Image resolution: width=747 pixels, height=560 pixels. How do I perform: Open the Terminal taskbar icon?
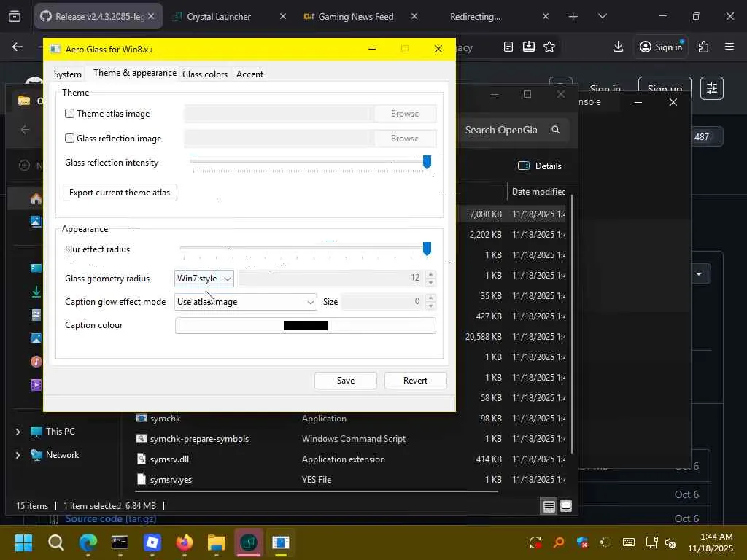[x=120, y=542]
